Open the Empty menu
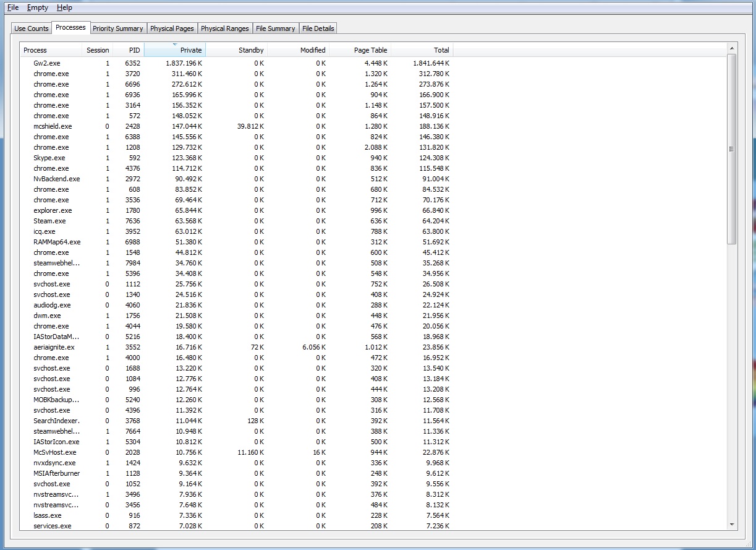 coord(38,7)
